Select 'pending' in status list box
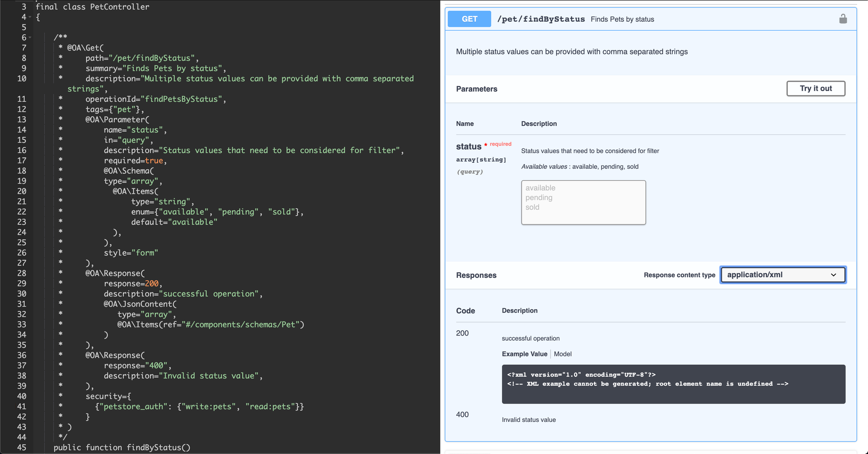Viewport: 868px width, 454px height. pyautogui.click(x=539, y=197)
